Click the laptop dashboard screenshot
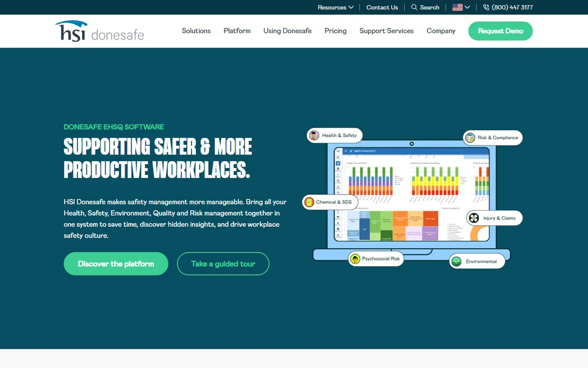Viewport: 588px width, 368px height. (x=412, y=194)
